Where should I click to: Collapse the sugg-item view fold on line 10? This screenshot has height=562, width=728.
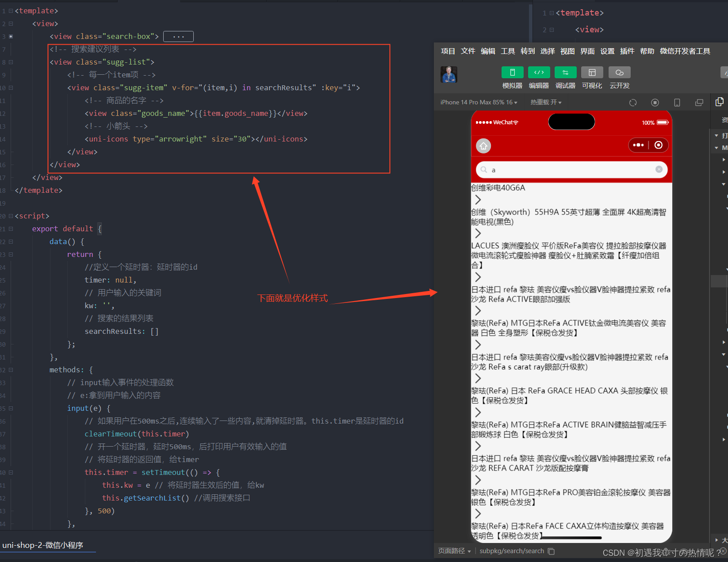click(x=11, y=88)
